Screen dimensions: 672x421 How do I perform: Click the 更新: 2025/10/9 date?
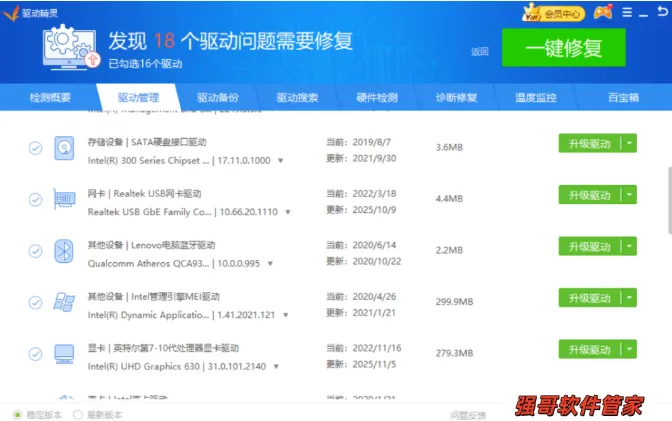click(x=361, y=210)
